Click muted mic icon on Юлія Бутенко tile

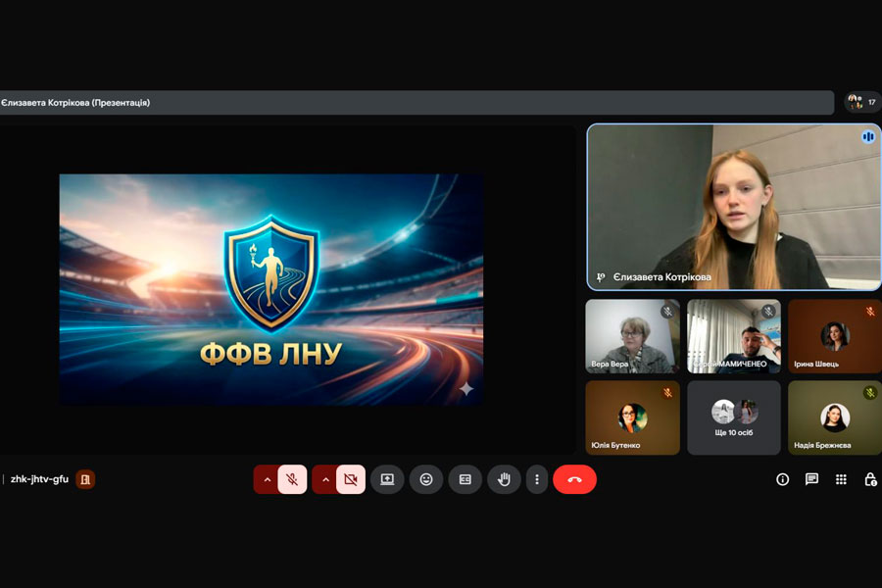click(667, 392)
